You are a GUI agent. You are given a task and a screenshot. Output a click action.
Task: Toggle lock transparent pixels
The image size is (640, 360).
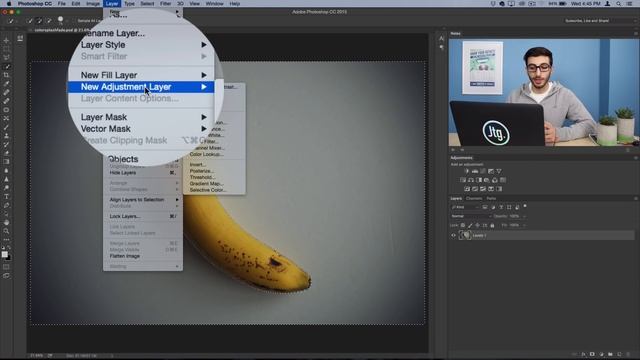463,225
